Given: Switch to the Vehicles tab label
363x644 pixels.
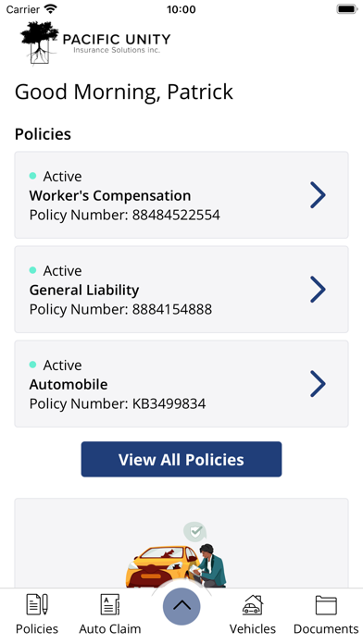Looking at the screenshot, I should tap(253, 629).
